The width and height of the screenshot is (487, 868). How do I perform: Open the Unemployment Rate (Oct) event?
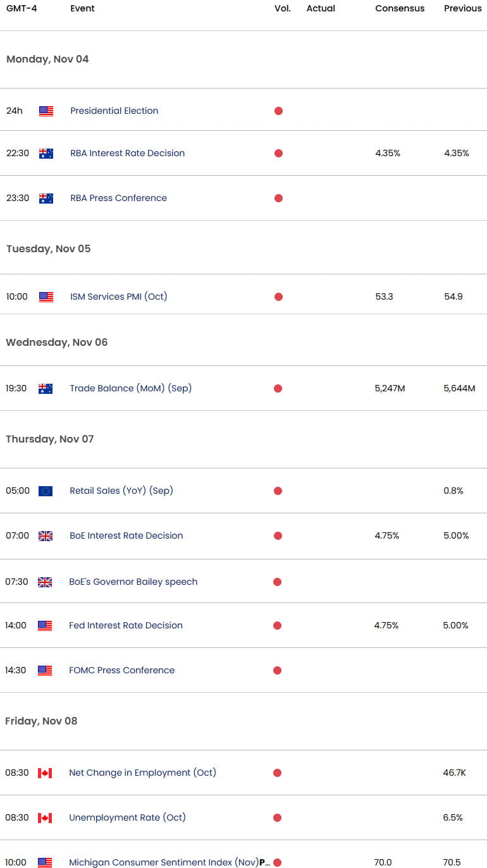(127, 817)
